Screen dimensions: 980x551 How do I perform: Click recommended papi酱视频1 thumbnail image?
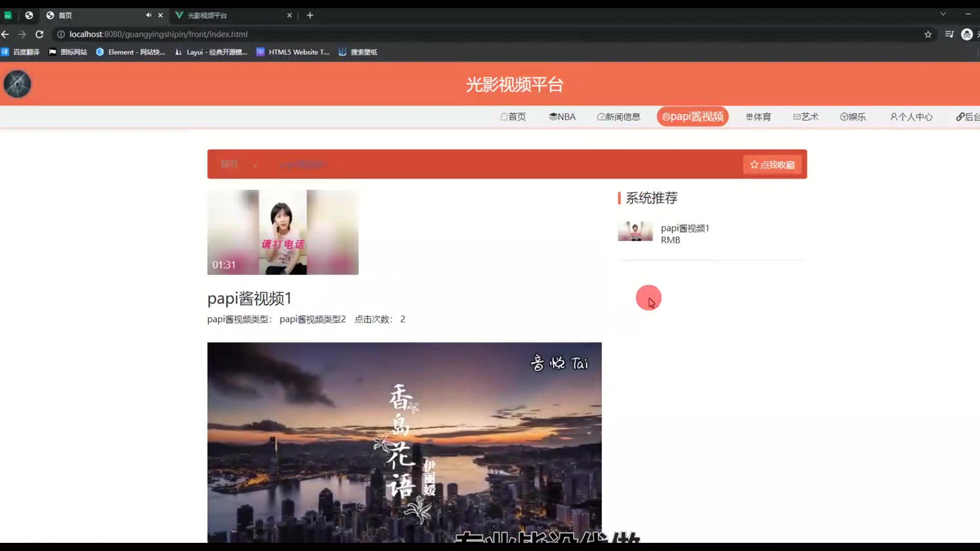pyautogui.click(x=635, y=231)
